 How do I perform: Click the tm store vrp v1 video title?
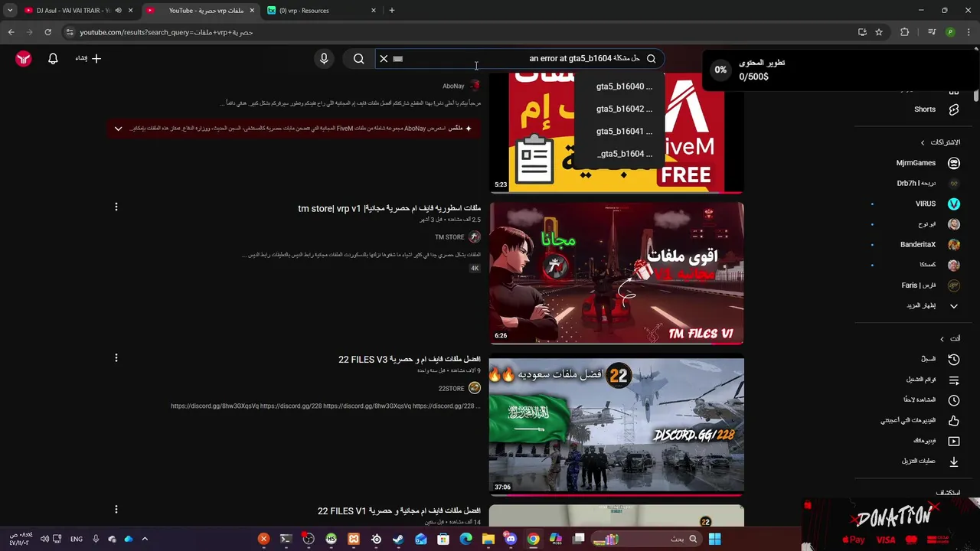tap(389, 209)
